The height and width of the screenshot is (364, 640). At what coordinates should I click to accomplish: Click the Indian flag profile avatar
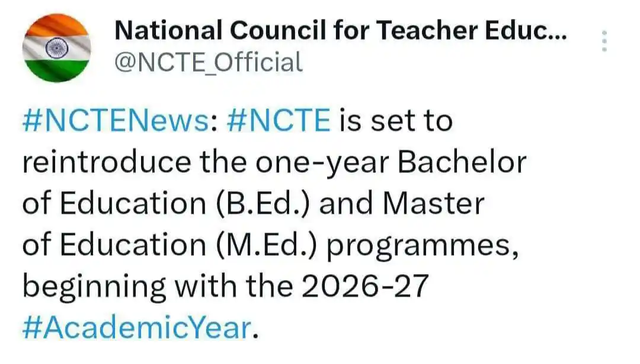(x=56, y=48)
